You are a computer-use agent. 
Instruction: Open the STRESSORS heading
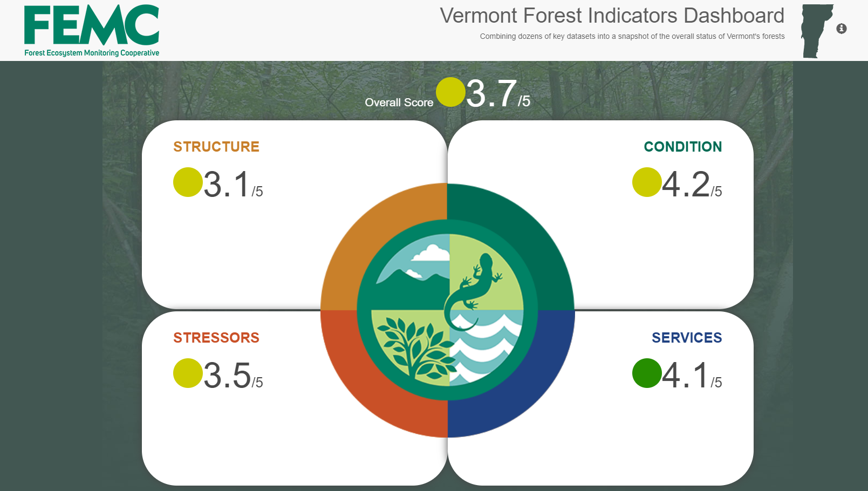[x=216, y=338]
